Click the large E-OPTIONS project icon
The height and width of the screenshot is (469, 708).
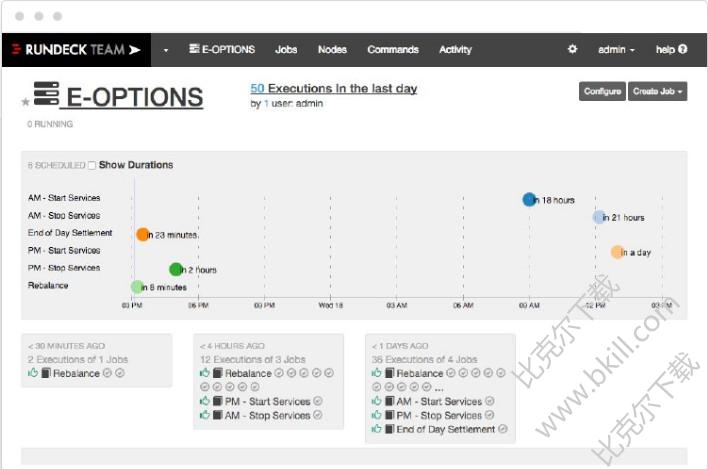(46, 95)
